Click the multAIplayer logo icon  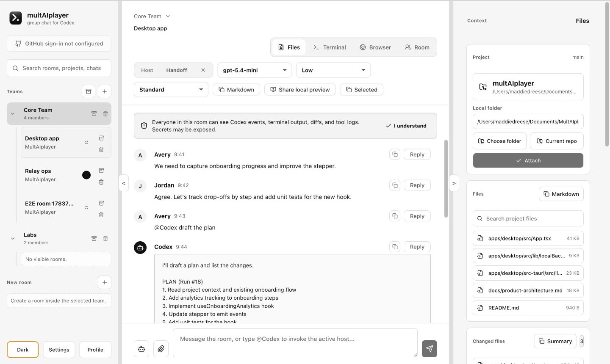coord(16,18)
